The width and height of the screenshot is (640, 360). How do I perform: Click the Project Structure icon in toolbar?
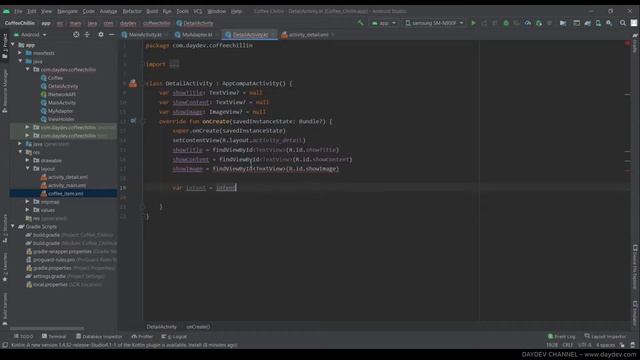[x=563, y=23]
